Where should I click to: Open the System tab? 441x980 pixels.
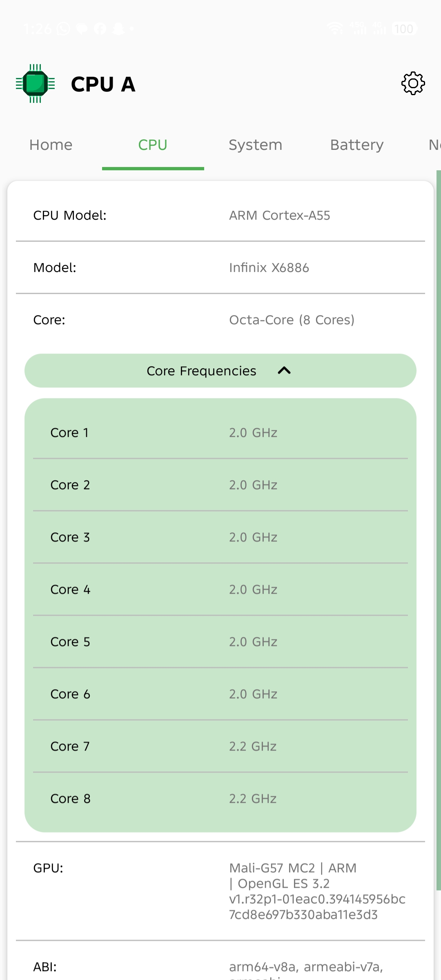pyautogui.click(x=255, y=145)
